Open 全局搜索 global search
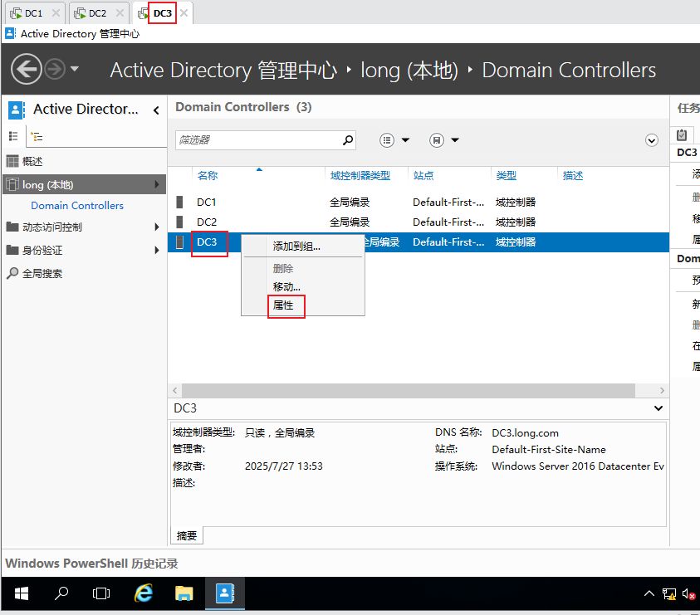Viewport: 700px width, 615px height. pos(42,274)
